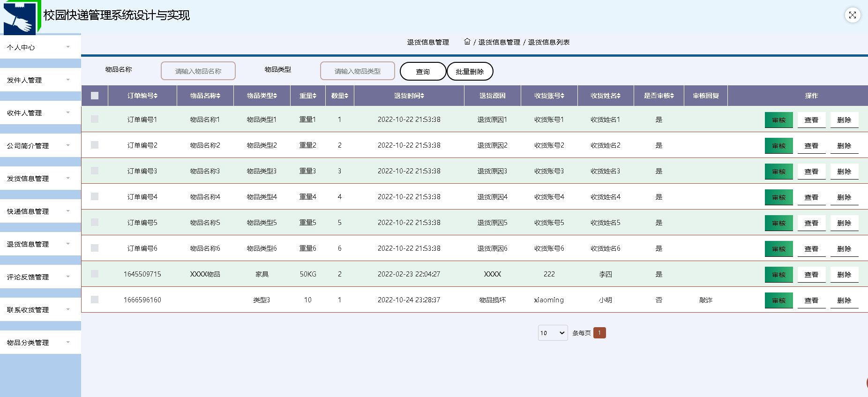Click the 查询 search button
The width and height of the screenshot is (868, 397).
tap(423, 71)
